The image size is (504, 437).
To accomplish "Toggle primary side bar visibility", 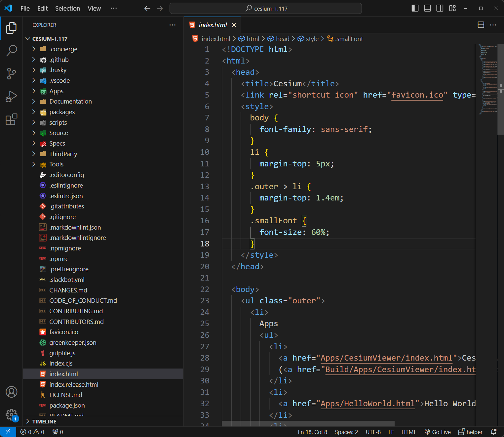I will click(415, 8).
